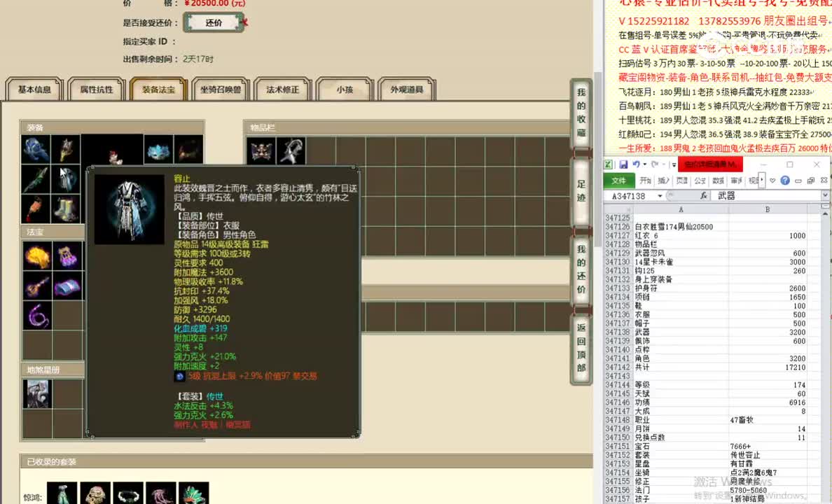832x504 pixels.
Task: Open the Name Box dropdown showing A347138
Action: 659,195
